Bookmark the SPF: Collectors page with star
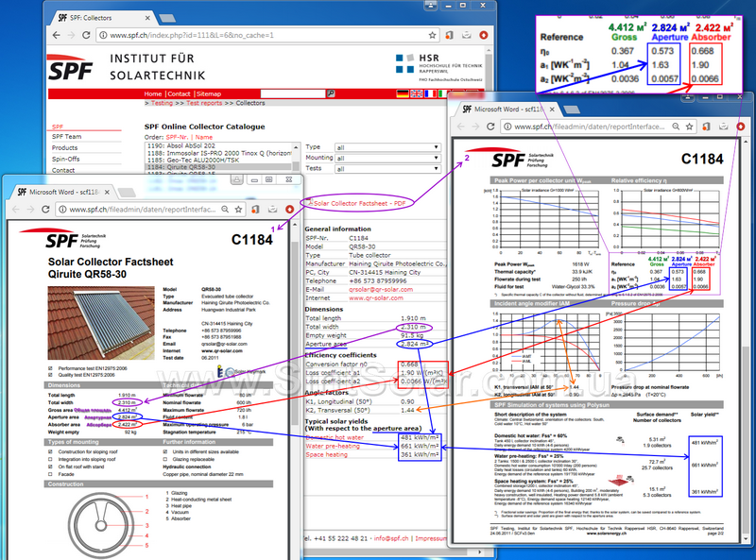The width and height of the screenshot is (756, 560). (x=433, y=35)
